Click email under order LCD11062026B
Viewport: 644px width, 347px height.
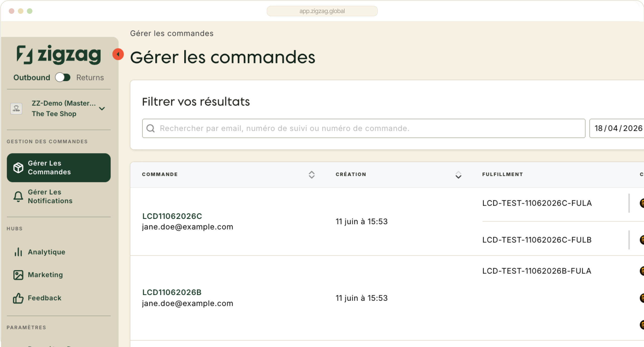click(x=188, y=303)
